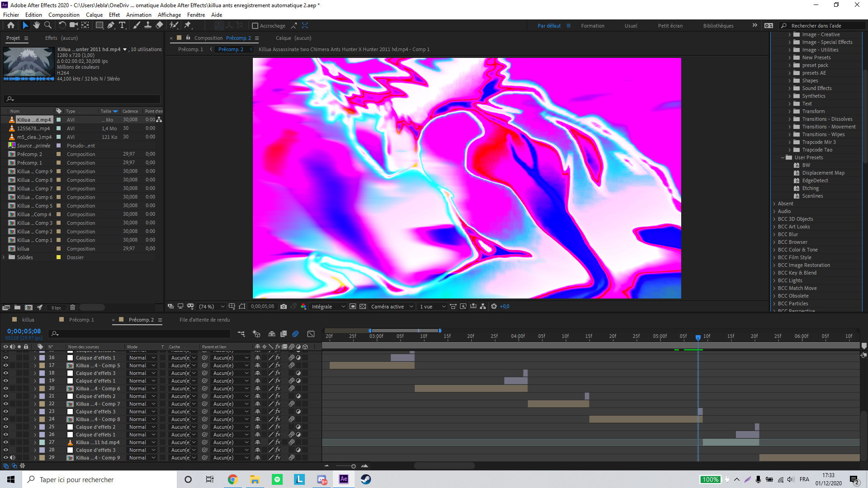Expand the Solides folder in Project

pyautogui.click(x=4, y=257)
